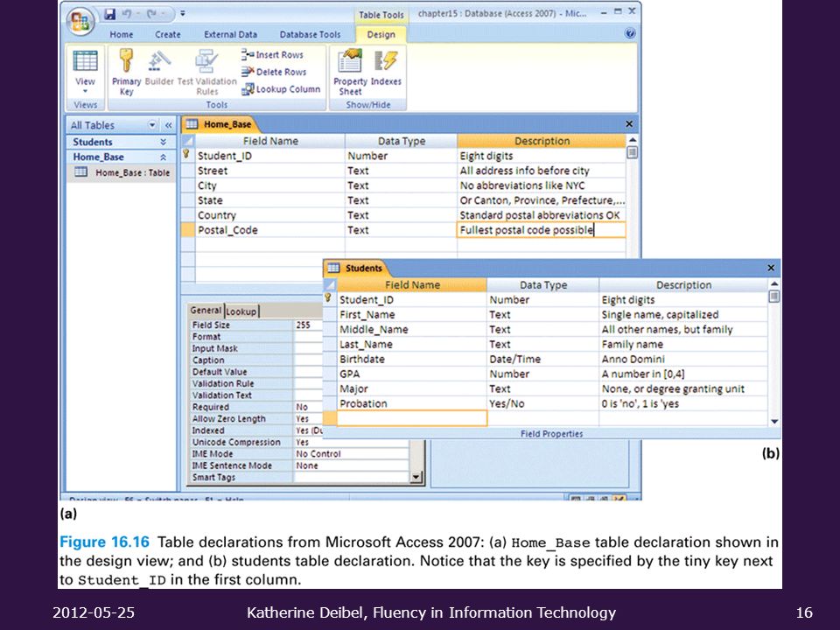Select the Database Tools tab
The width and height of the screenshot is (840, 630).
310,34
